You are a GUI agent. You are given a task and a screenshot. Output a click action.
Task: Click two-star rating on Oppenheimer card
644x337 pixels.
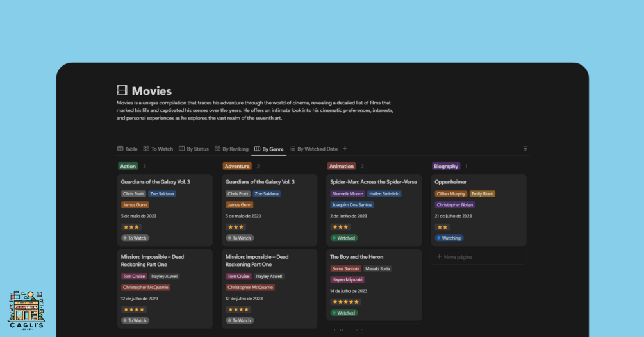(x=442, y=227)
